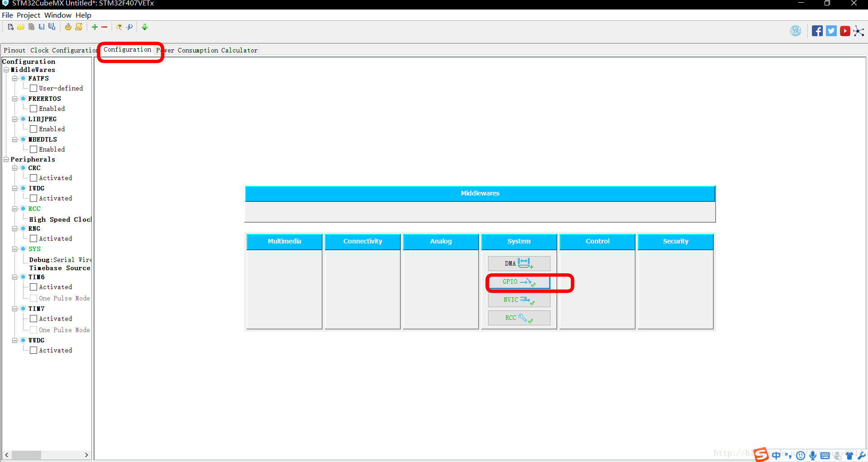The height and width of the screenshot is (462, 868).
Task: Select the 'Debug:Serial Wire' tree entry
Action: click(60, 260)
